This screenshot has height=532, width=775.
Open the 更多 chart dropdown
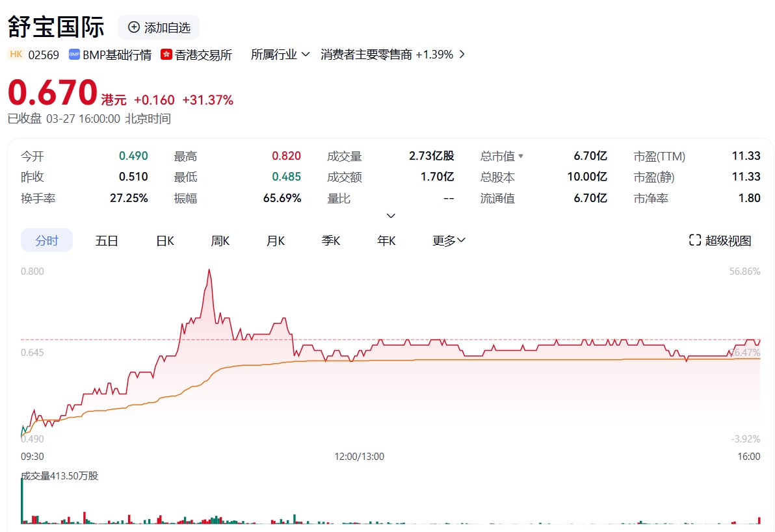(449, 240)
